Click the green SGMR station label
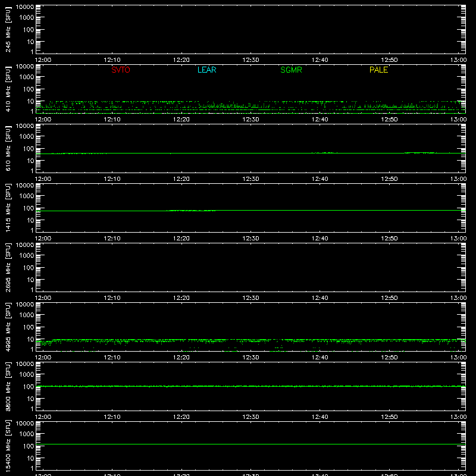The image size is (476, 476). (x=291, y=70)
